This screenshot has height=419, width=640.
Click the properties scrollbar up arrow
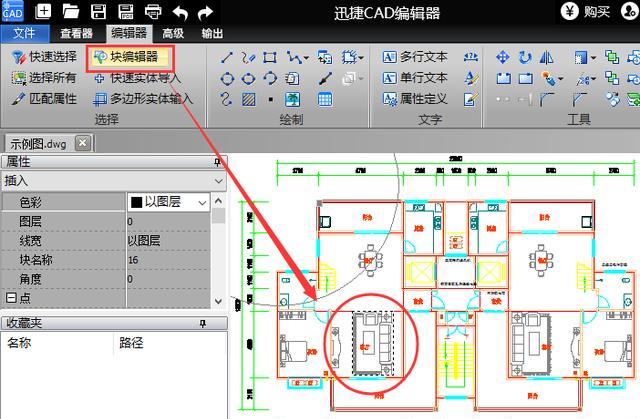(218, 201)
